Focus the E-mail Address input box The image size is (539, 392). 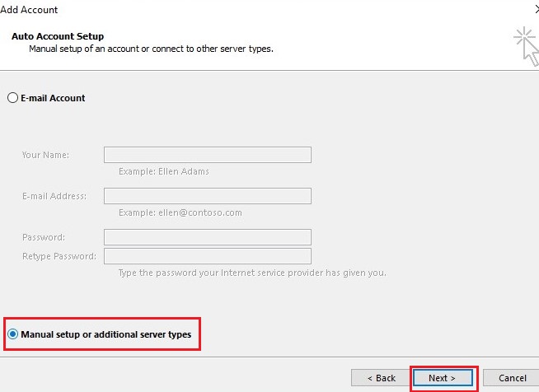point(207,196)
